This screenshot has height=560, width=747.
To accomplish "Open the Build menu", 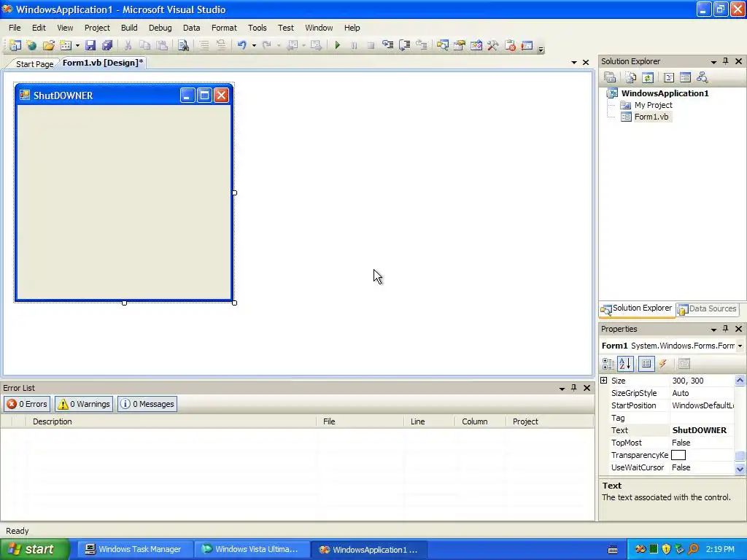I will (129, 28).
